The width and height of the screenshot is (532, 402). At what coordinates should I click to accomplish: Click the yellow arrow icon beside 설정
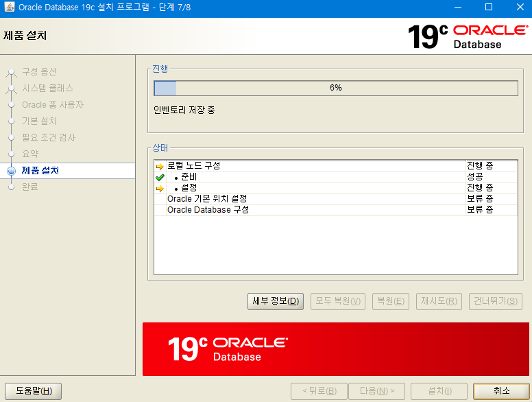(160, 189)
